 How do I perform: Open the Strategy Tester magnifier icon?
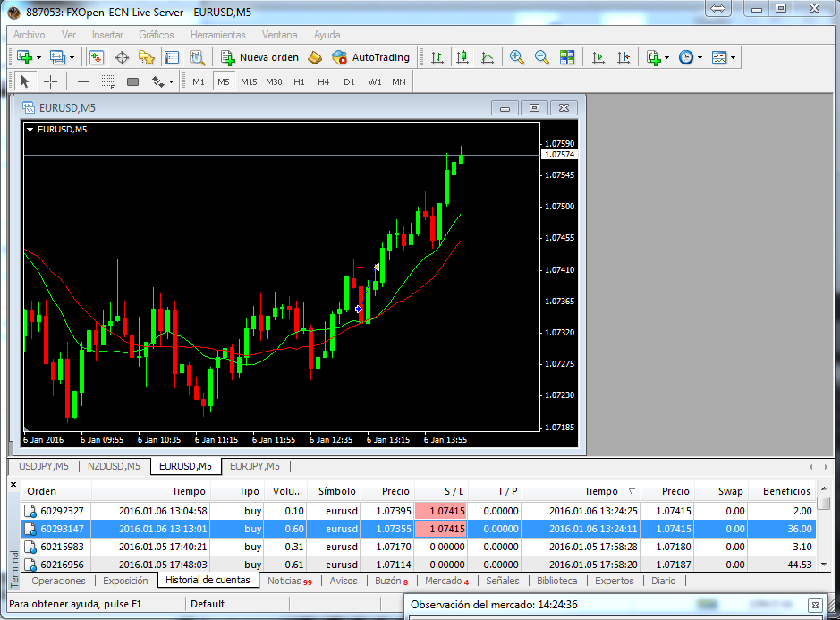(197, 57)
